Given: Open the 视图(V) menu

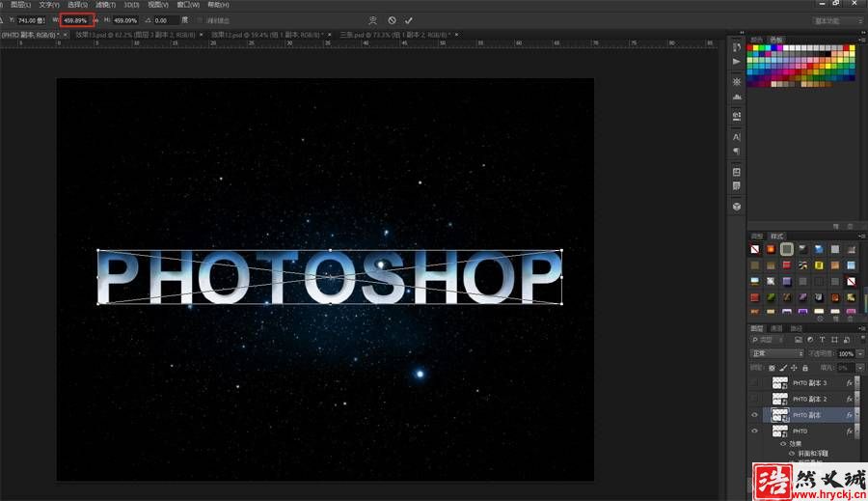Looking at the screenshot, I should click(x=158, y=5).
